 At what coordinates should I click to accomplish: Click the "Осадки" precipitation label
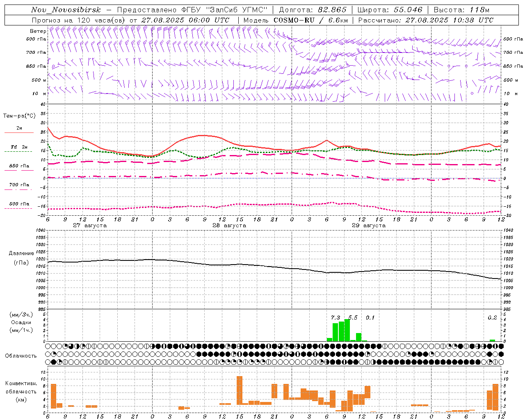click(x=21, y=322)
